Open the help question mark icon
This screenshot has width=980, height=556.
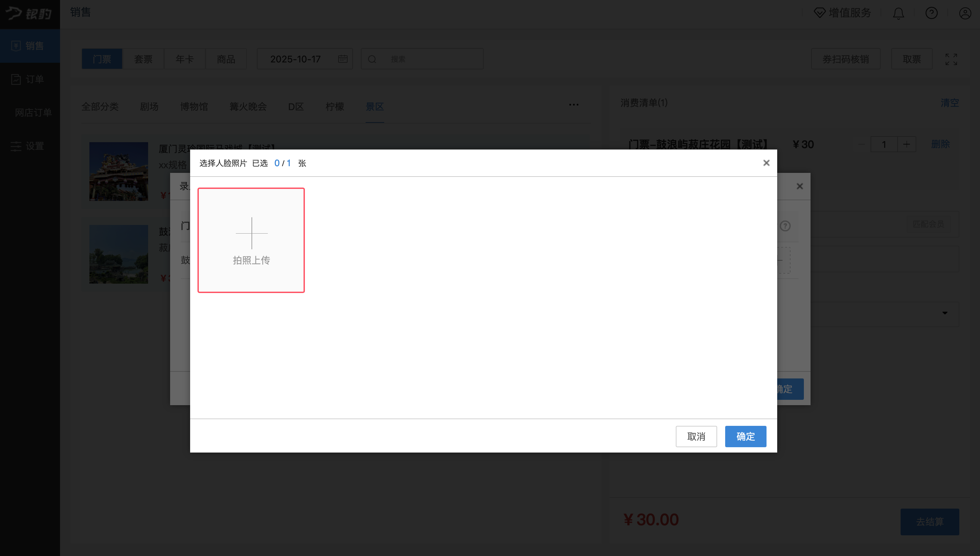pos(931,13)
